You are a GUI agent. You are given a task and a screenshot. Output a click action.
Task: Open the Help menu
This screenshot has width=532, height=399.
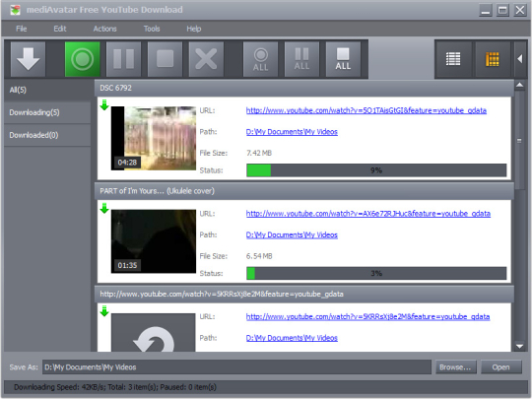click(194, 29)
